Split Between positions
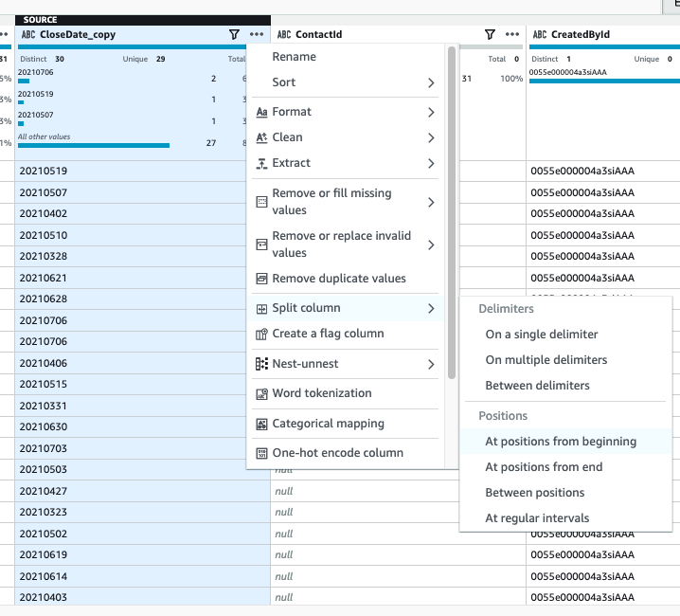The height and width of the screenshot is (616, 680). tap(565, 493)
